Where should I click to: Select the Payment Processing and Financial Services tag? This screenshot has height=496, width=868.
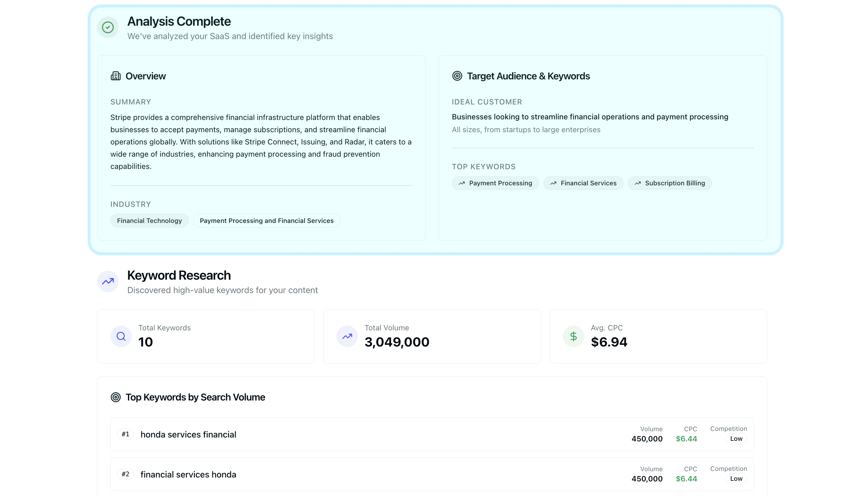tap(267, 221)
